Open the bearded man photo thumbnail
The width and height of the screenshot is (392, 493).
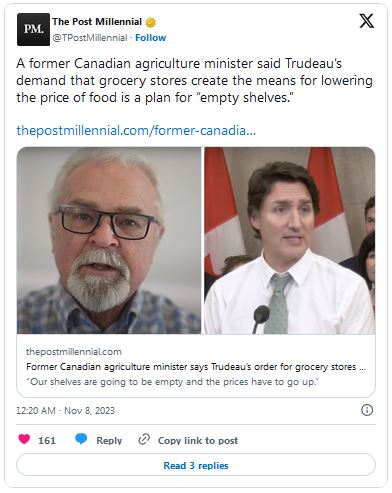pyautogui.click(x=109, y=240)
